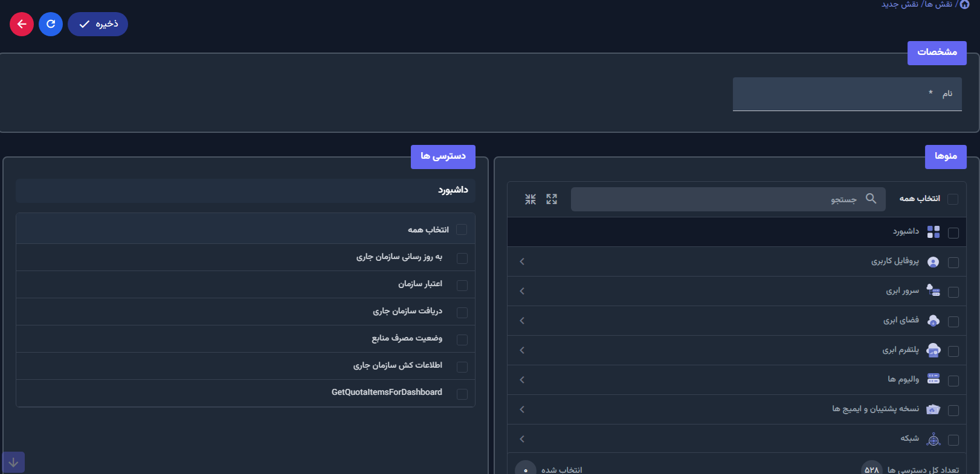Expand the والیوم ها row chevron
Viewport: 980px width, 474px height.
[522, 380]
